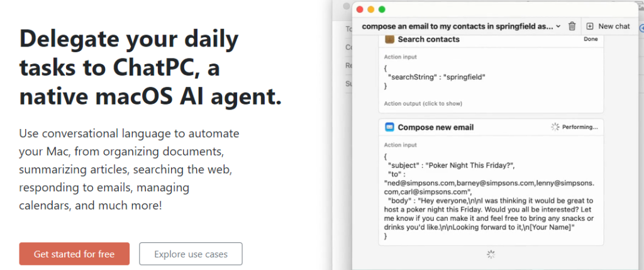Viewport: 644px width, 270px height.
Task: Click the blue Mail icon beside Compose new email
Action: coord(389,127)
